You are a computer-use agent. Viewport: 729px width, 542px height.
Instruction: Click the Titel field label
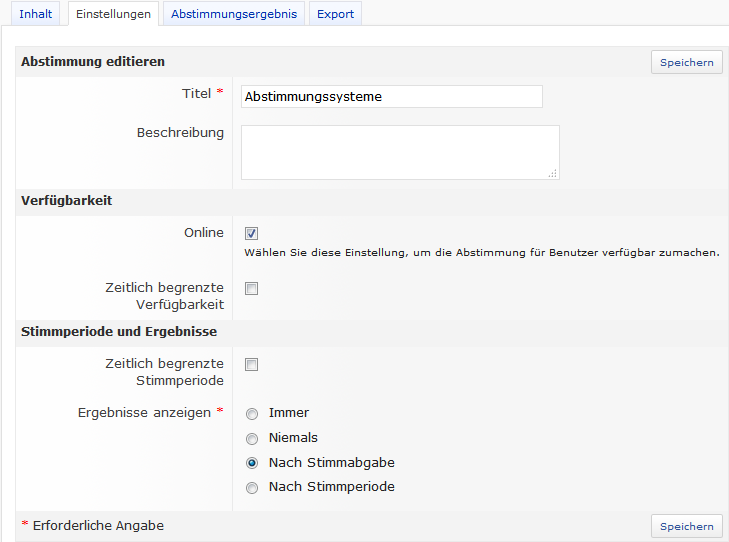pos(196,93)
